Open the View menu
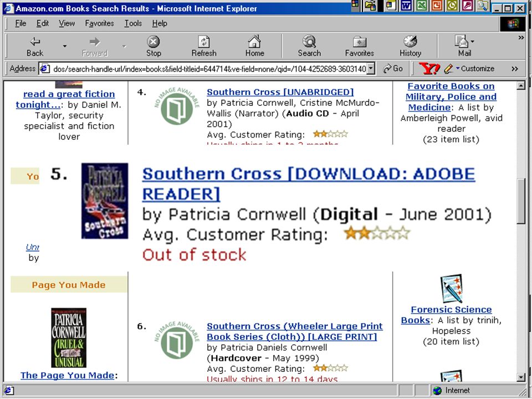 click(66, 23)
